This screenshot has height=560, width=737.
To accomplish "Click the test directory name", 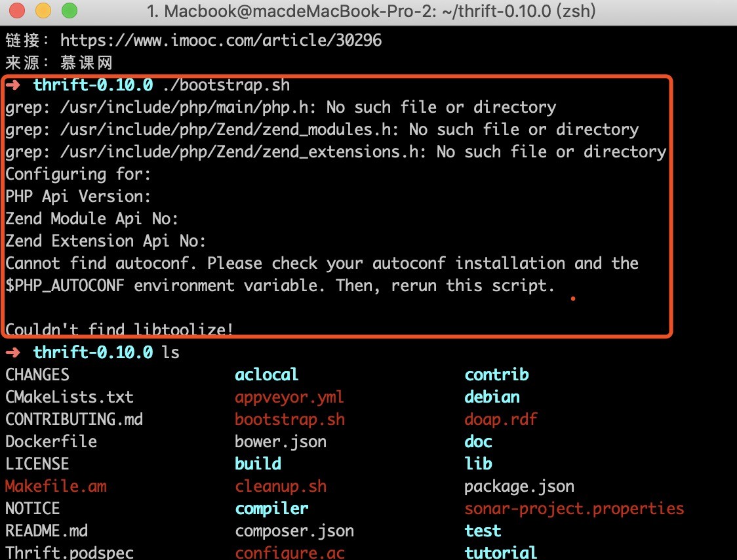I will pyautogui.click(x=483, y=531).
